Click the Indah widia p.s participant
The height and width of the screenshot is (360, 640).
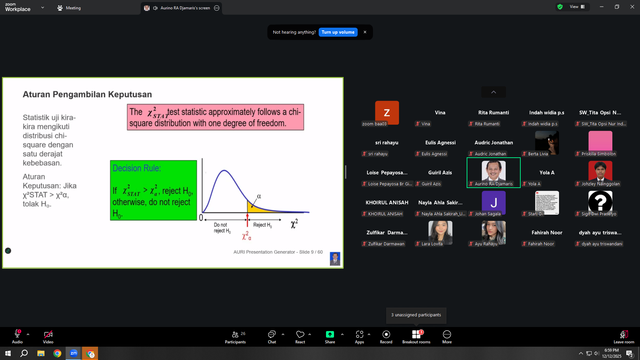[547, 113]
